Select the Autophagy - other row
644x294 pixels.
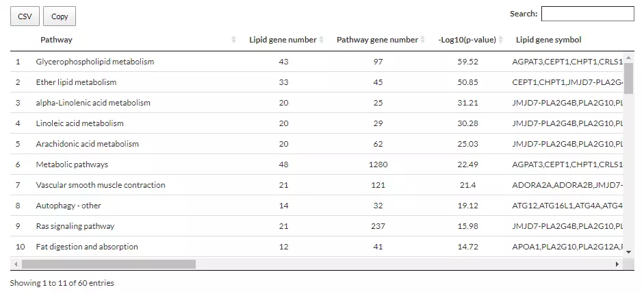pos(68,206)
